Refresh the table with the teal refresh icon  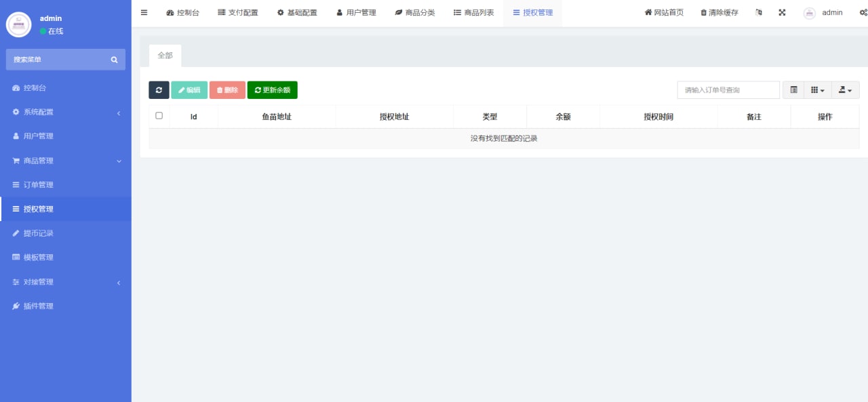[159, 89]
